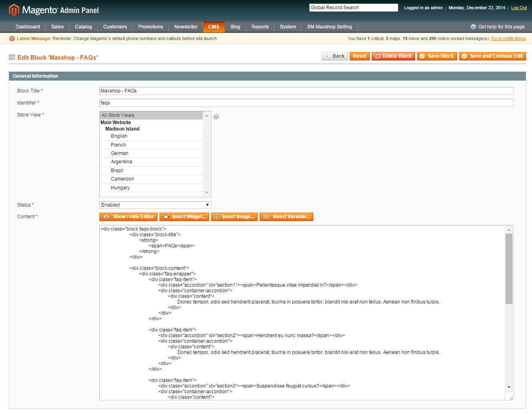The height and width of the screenshot is (414, 532).
Task: Open the Newsletter menu
Action: pos(186,27)
